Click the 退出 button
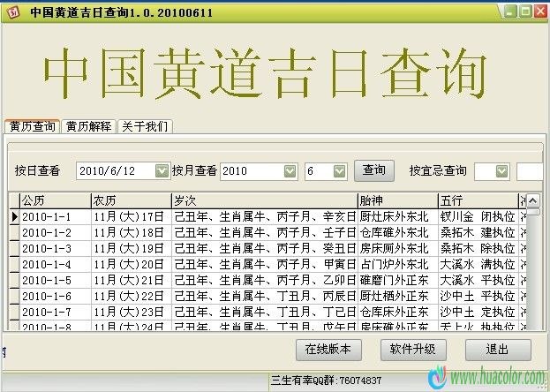 point(498,350)
